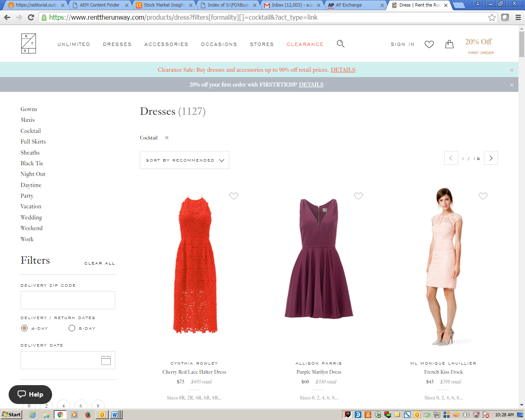
Task: Open the search magnifier icon
Action: click(x=340, y=43)
